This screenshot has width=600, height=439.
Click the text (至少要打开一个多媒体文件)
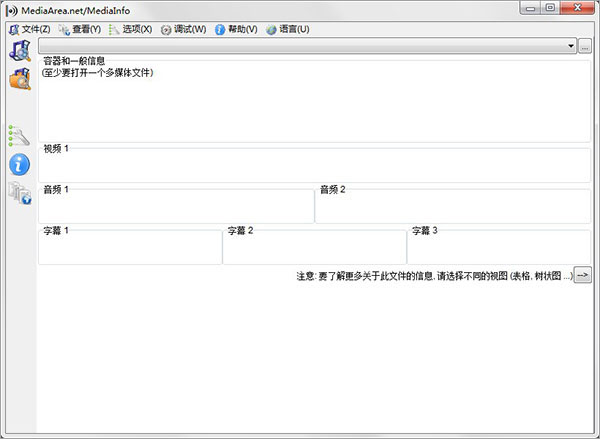98,73
